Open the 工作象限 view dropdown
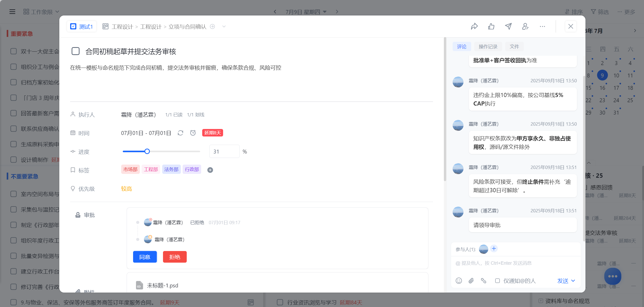Screen dimensions: 644x307 41,12
